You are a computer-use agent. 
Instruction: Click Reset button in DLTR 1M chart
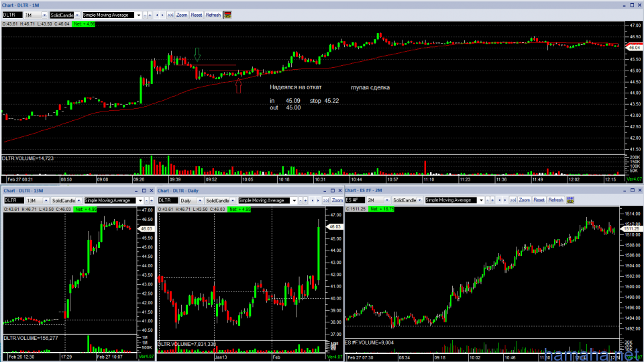tap(197, 15)
